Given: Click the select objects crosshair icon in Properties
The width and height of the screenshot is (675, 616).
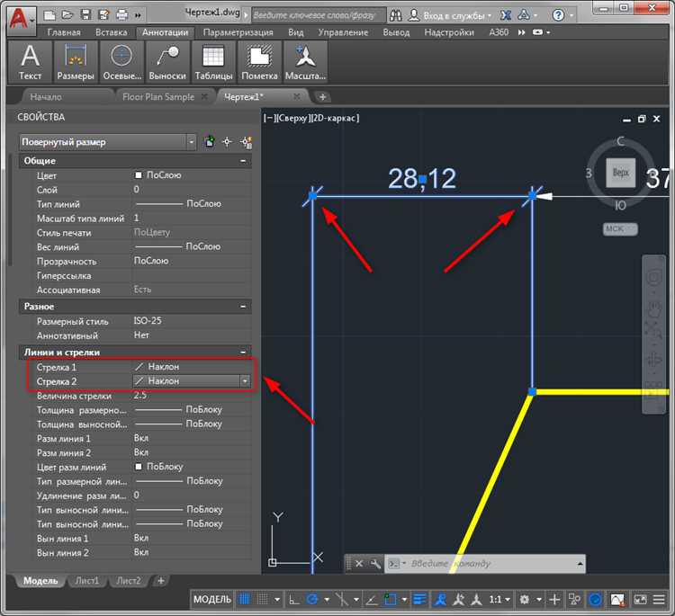Looking at the screenshot, I should (x=228, y=142).
